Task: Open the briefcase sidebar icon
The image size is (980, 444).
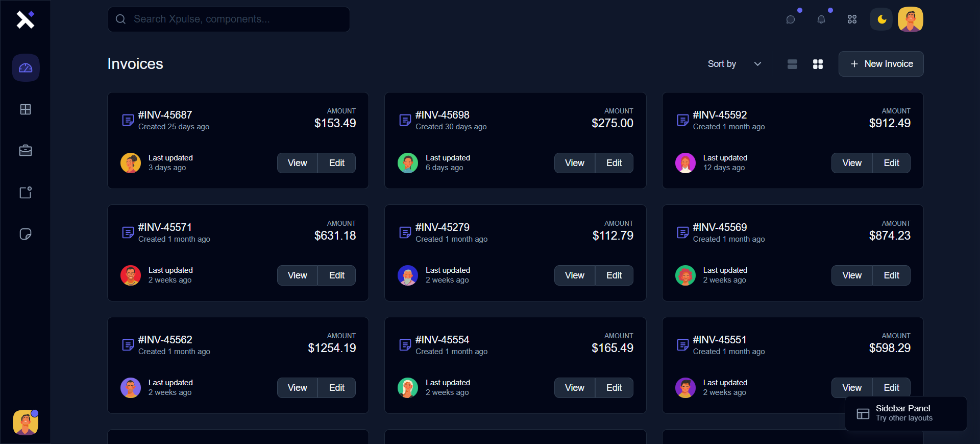Action: [x=26, y=151]
